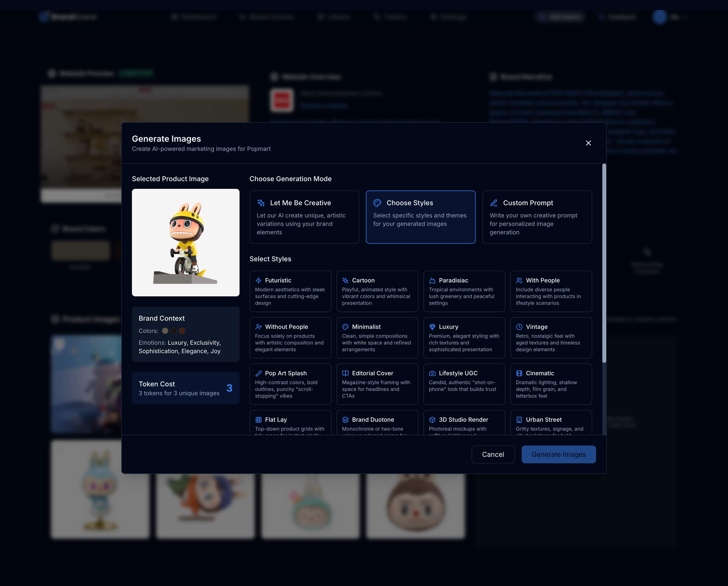728x586 pixels.
Task: Click the Cancel button
Action: (x=493, y=454)
